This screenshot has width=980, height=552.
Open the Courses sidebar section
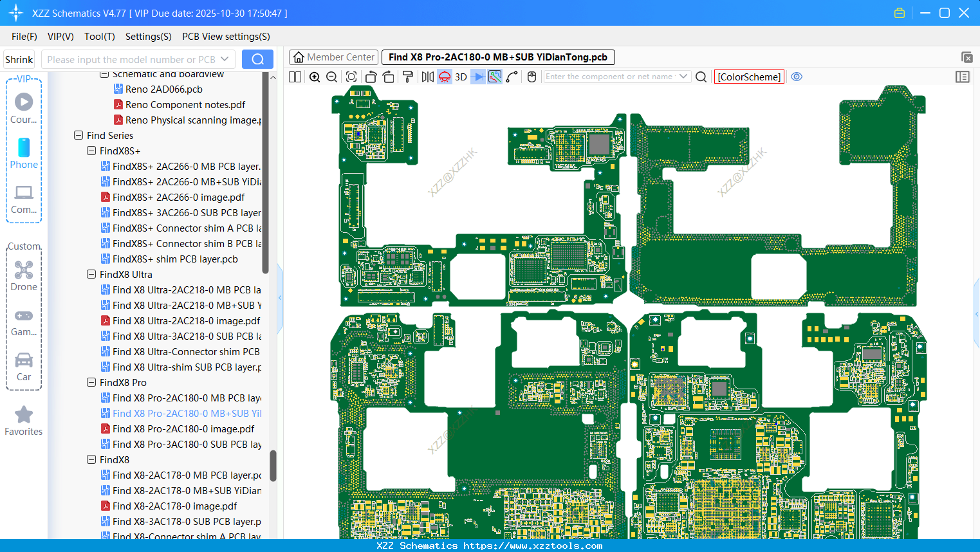24,108
